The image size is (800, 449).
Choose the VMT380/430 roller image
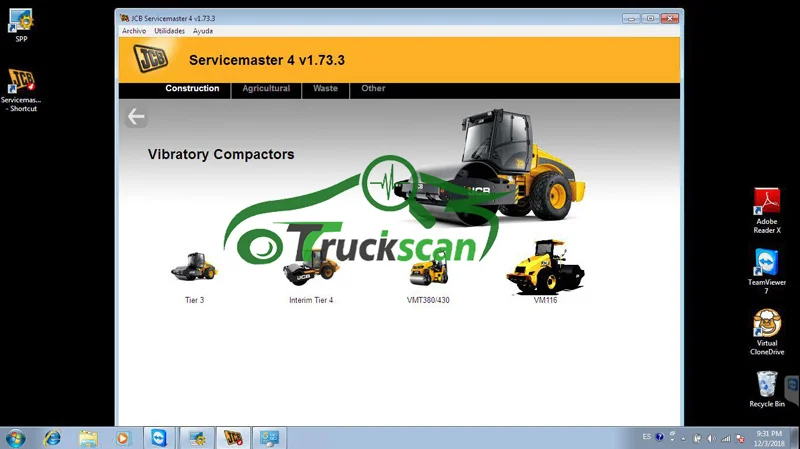(x=429, y=270)
